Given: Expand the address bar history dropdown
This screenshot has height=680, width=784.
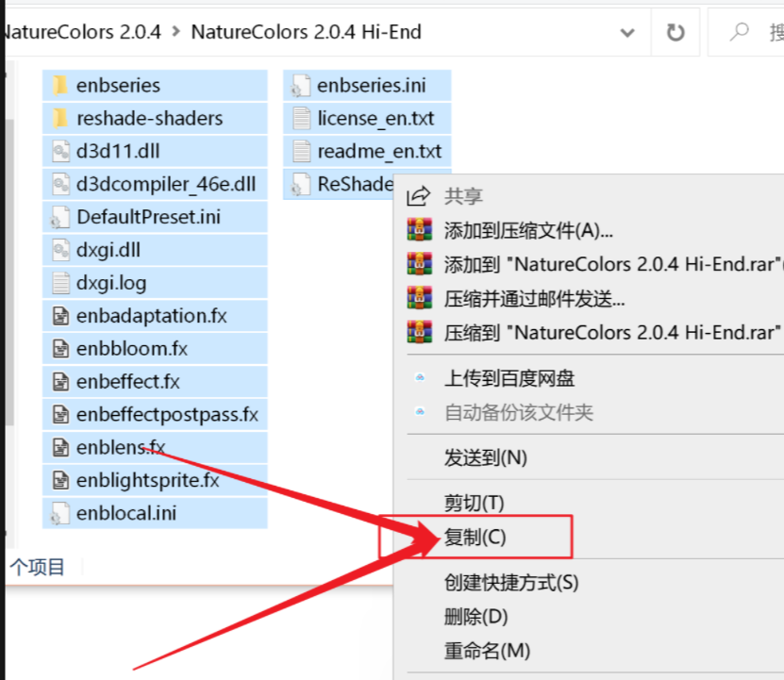Looking at the screenshot, I should [x=627, y=34].
